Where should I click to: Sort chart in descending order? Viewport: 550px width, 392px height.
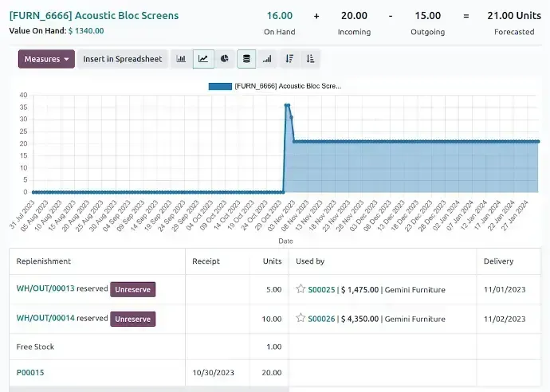coord(289,59)
